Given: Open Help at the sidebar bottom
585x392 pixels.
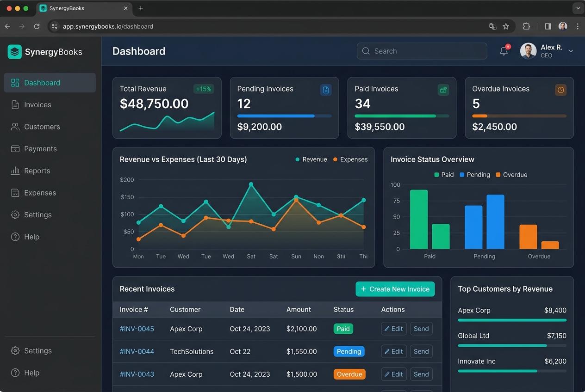Looking at the screenshot, I should (50, 373).
